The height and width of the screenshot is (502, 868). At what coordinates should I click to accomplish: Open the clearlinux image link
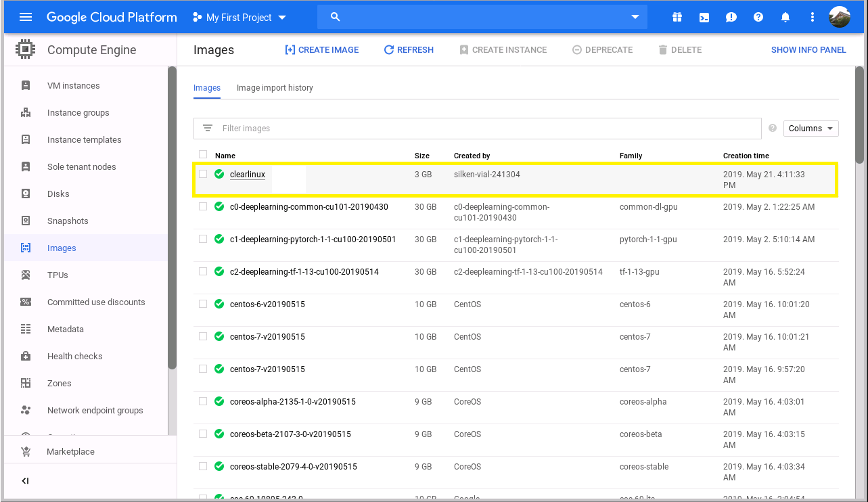[248, 174]
